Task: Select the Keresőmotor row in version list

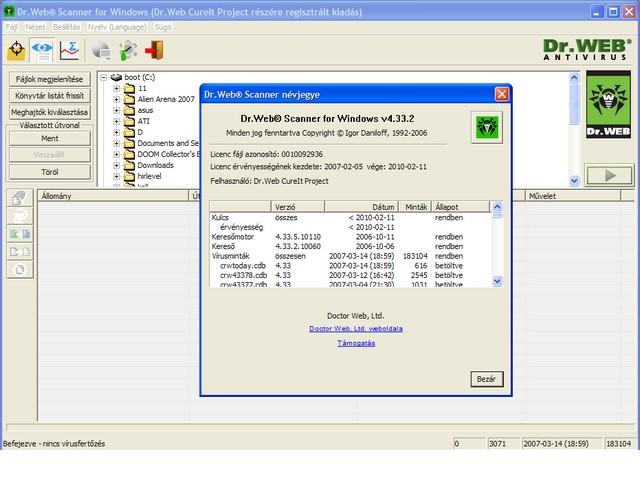Action: (350, 237)
